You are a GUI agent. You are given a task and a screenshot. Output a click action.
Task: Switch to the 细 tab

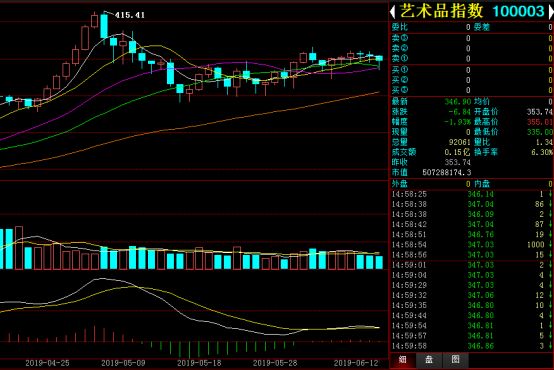[402, 360]
